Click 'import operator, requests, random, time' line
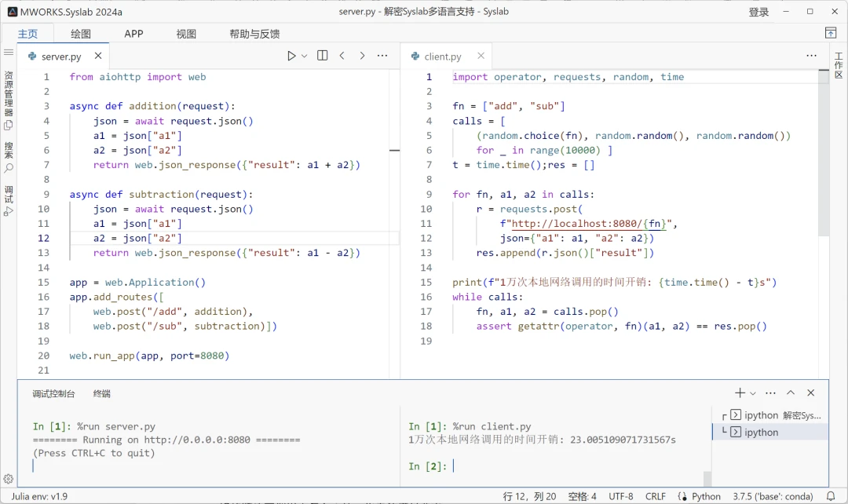Screen dimensions: 848x504 pos(568,77)
